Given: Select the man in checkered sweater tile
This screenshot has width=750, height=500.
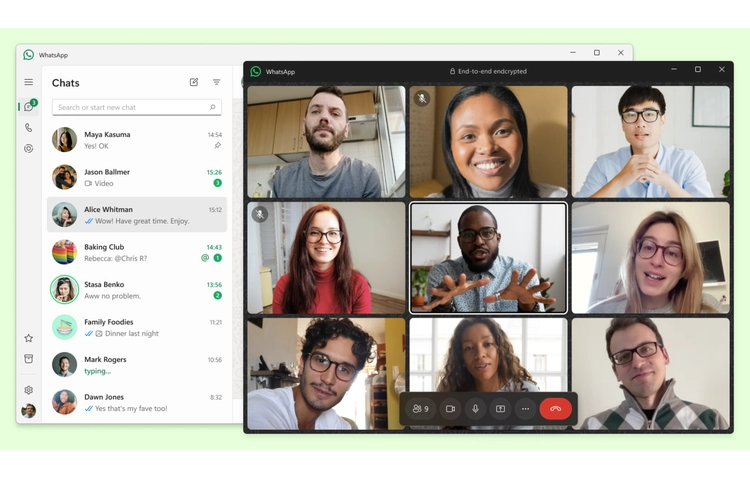Looking at the screenshot, I should pos(651,374).
